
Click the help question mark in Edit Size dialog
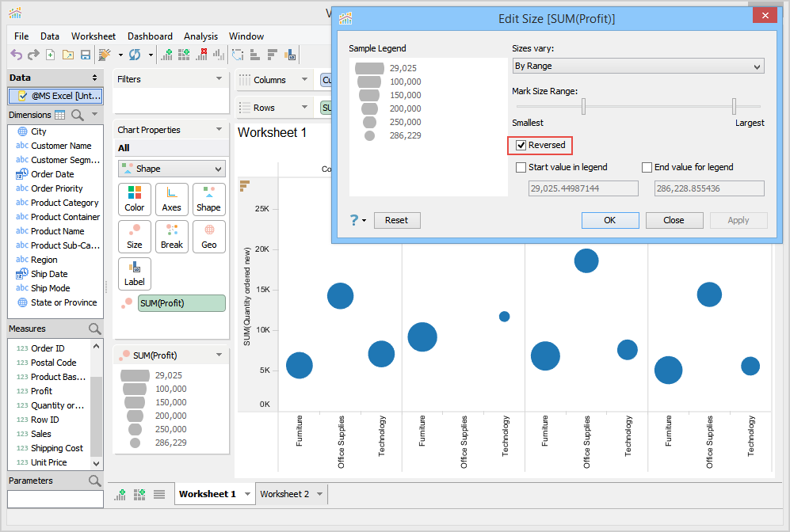(354, 220)
